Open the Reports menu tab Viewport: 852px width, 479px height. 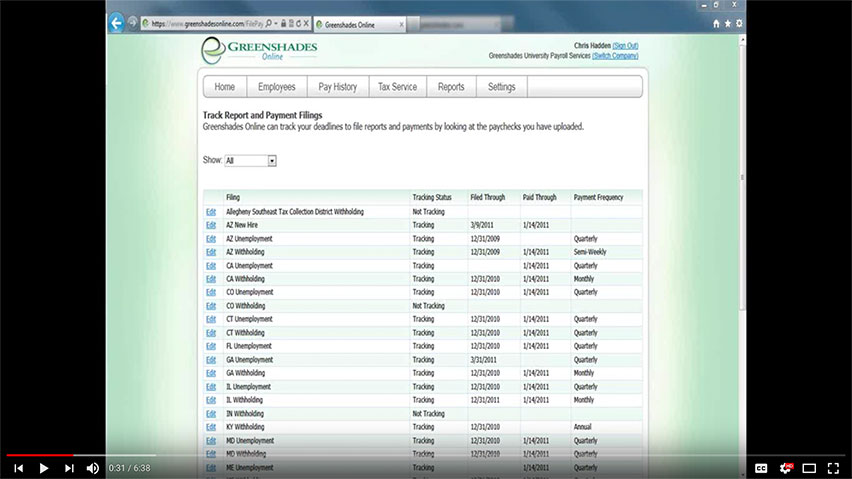451,87
